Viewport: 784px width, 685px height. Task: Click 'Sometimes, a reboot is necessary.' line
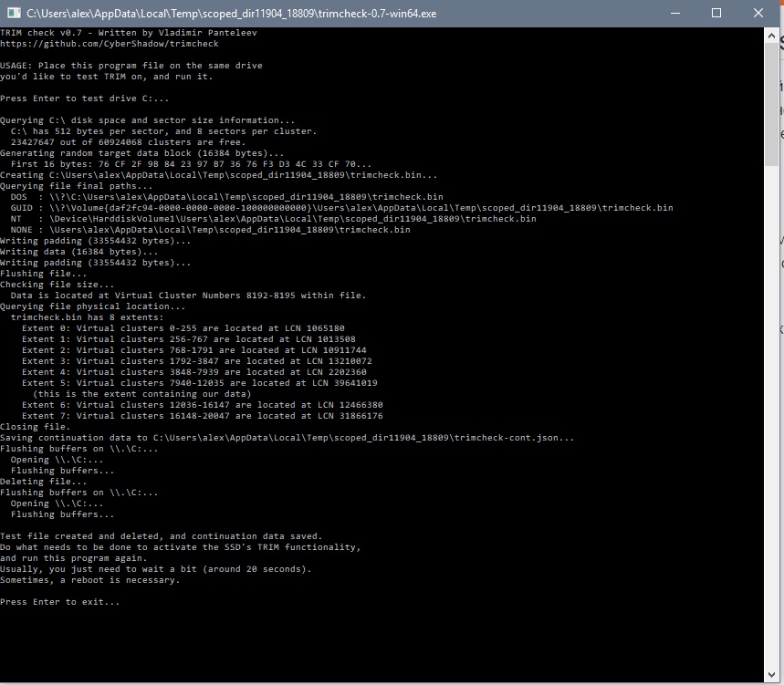[90, 581]
